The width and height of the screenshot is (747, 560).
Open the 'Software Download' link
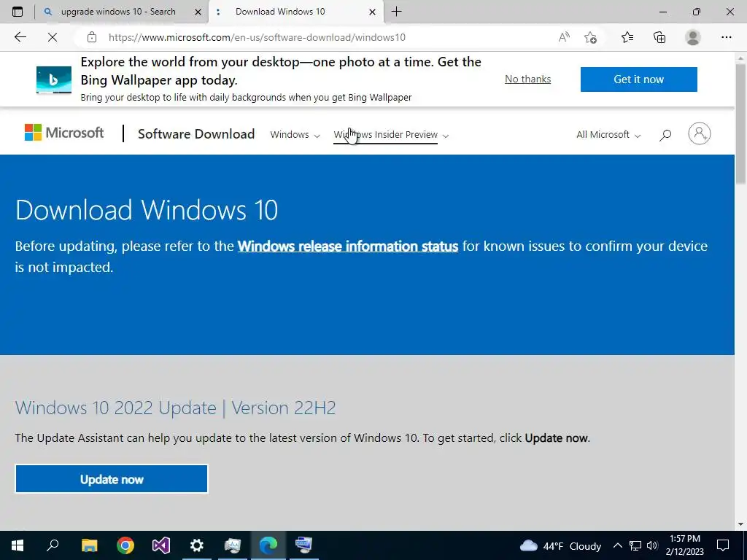pyautogui.click(x=196, y=134)
